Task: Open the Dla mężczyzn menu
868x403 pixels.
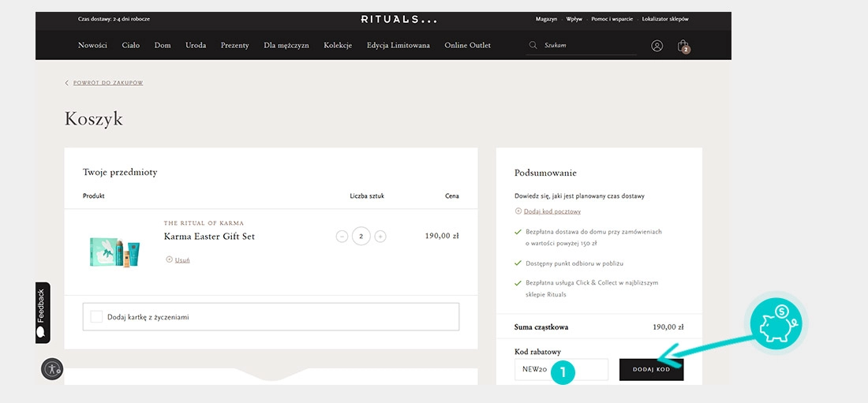Action: [286, 46]
